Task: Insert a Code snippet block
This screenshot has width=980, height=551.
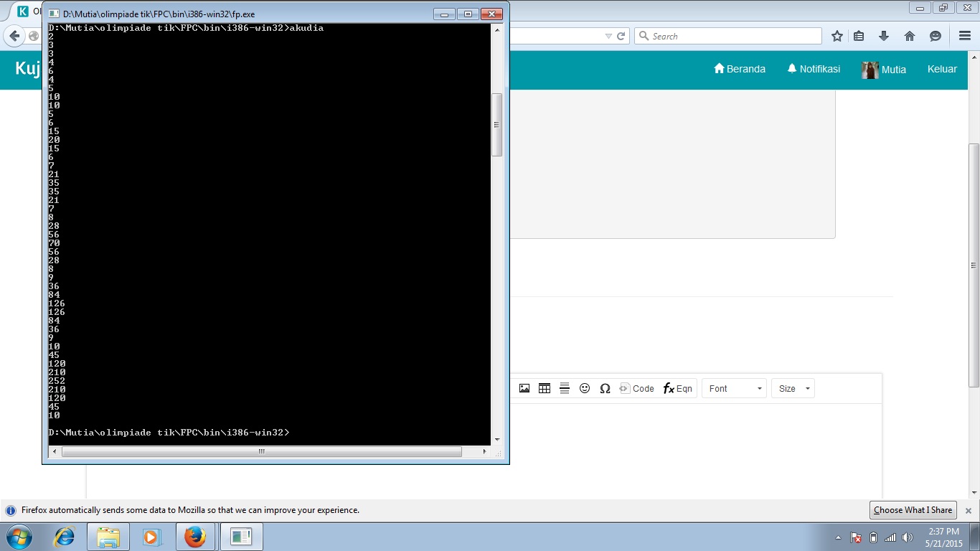Action: pos(637,389)
